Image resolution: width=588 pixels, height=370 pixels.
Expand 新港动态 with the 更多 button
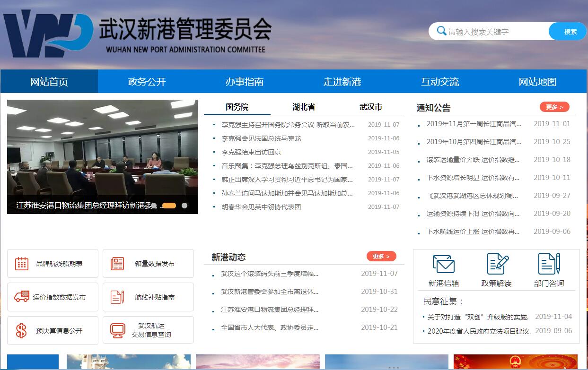click(381, 256)
